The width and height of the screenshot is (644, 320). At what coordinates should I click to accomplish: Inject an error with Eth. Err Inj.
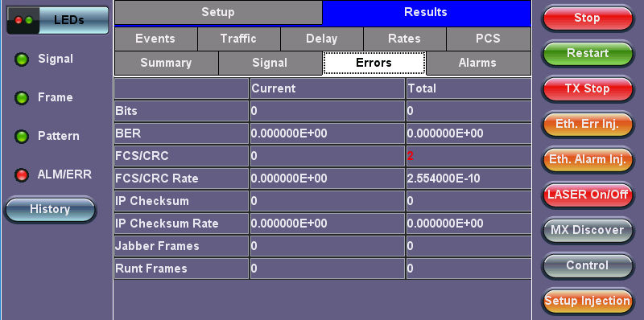tap(587, 124)
